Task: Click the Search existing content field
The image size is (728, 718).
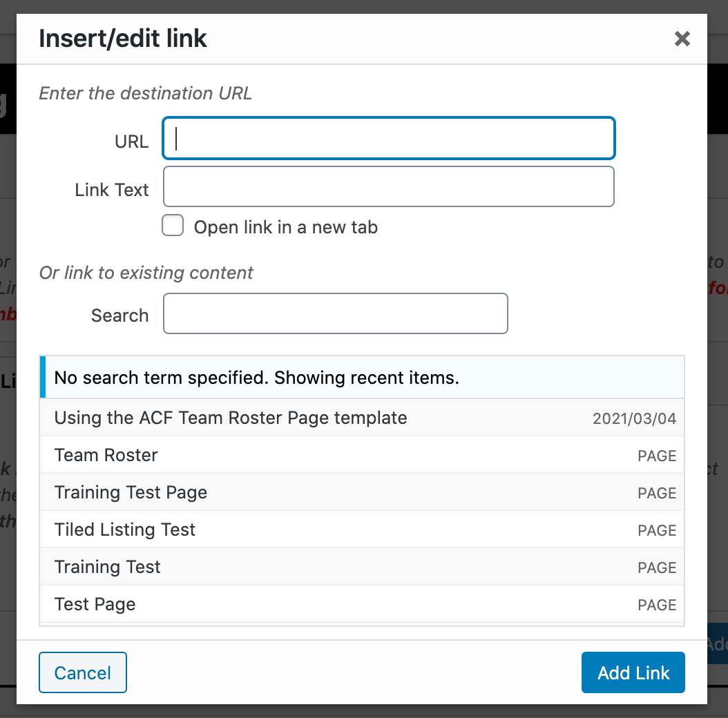Action: click(335, 314)
